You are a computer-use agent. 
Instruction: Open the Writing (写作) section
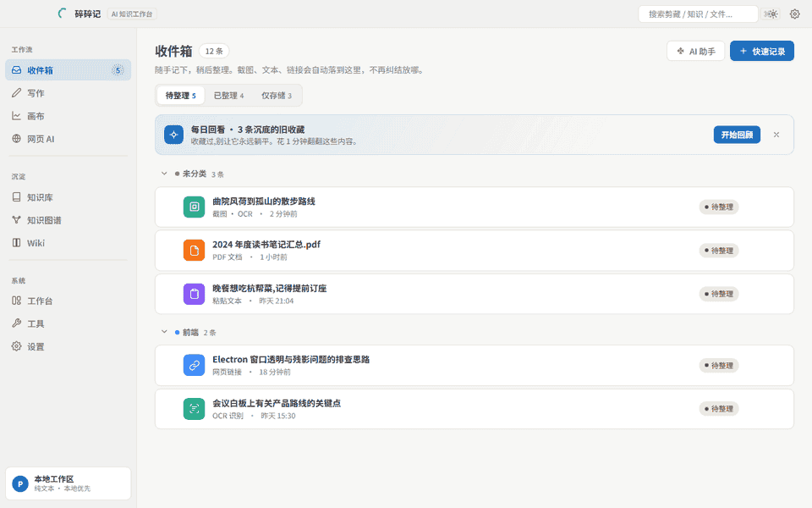click(x=68, y=93)
